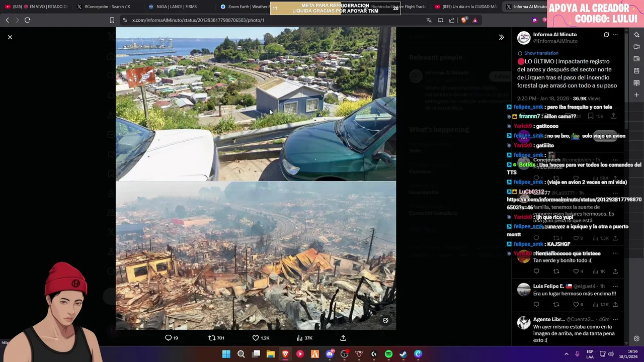This screenshot has height=362, width=644.
Task: Share the photo tweet from bottom bar
Action: [x=343, y=338]
